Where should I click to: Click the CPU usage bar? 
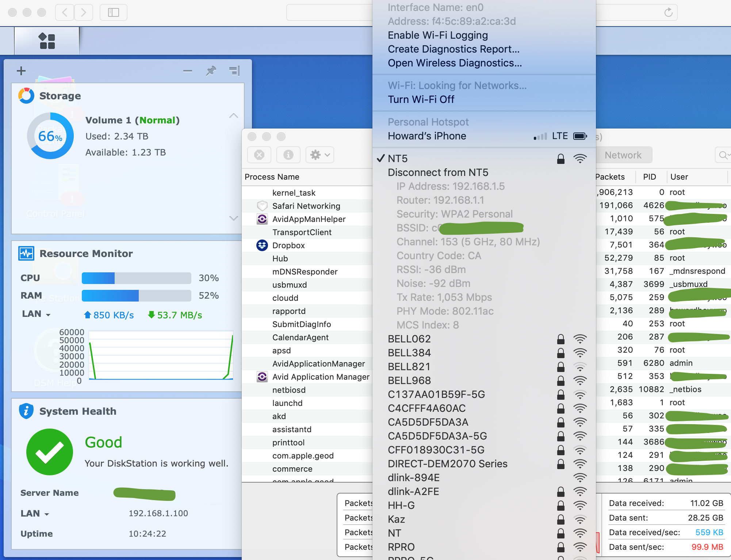pyautogui.click(x=137, y=278)
